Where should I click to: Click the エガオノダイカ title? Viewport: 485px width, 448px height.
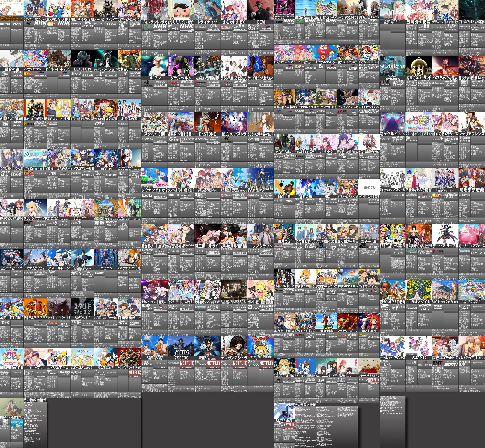(419, 302)
